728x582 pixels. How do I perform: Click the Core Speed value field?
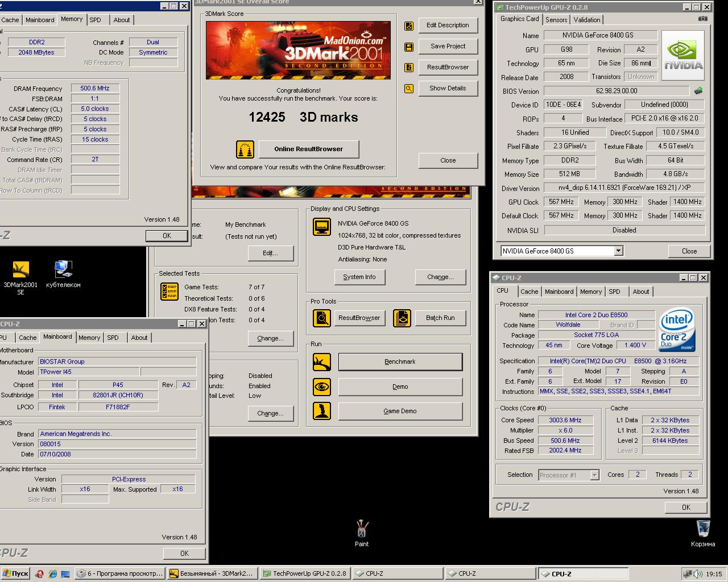tap(565, 421)
